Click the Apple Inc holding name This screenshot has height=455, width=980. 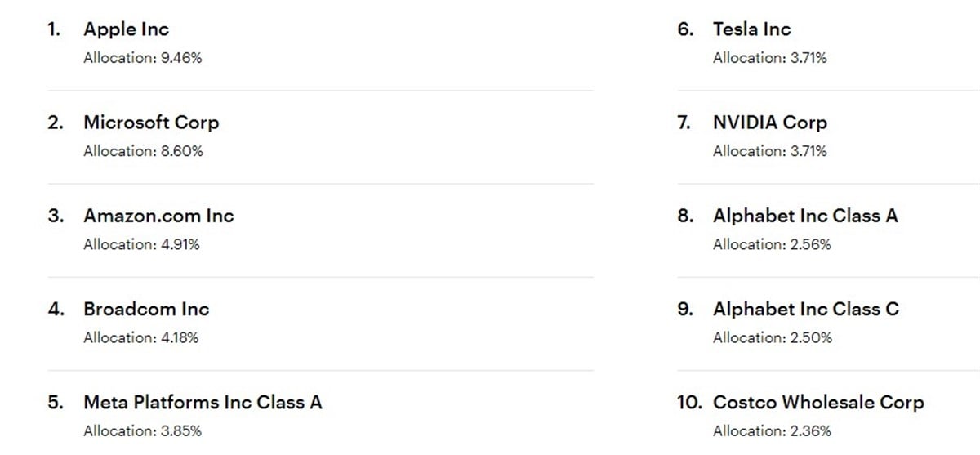126,29
